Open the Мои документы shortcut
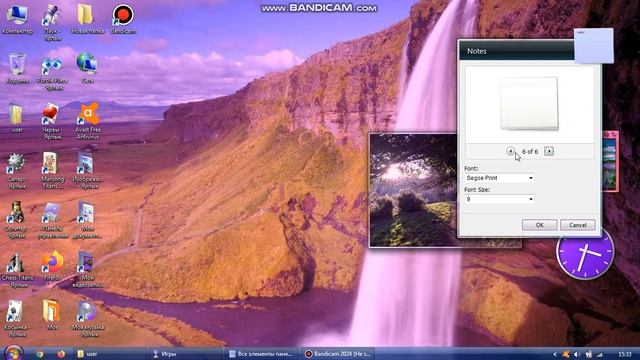 [87, 220]
